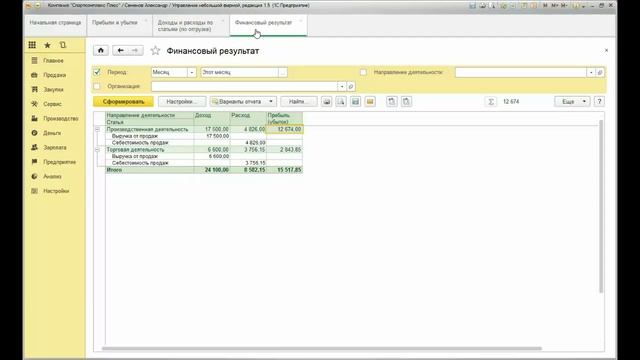Click Производство section icon in sidebar

click(x=34, y=118)
